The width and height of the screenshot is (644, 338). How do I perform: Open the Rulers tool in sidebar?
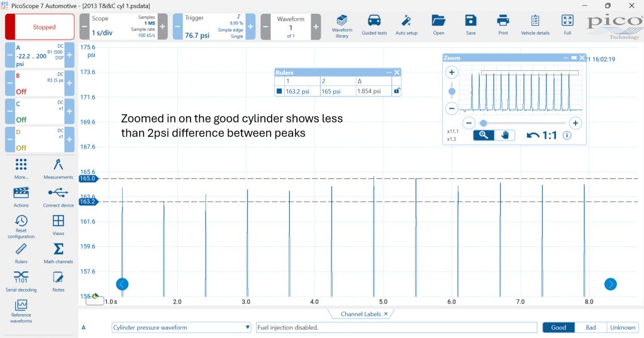pyautogui.click(x=21, y=253)
